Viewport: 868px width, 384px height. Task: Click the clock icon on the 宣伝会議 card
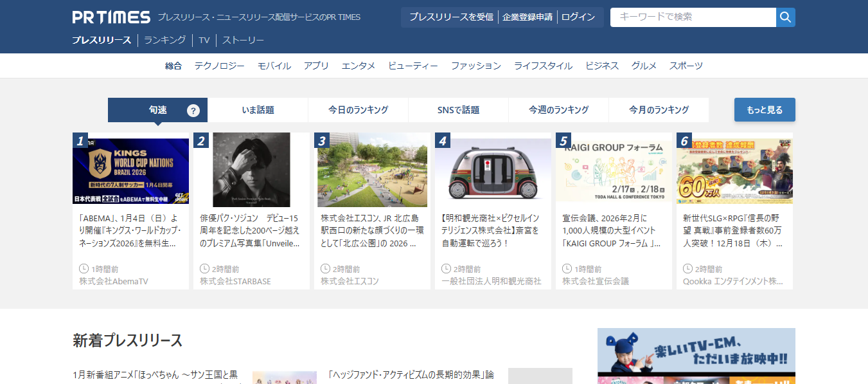point(567,269)
